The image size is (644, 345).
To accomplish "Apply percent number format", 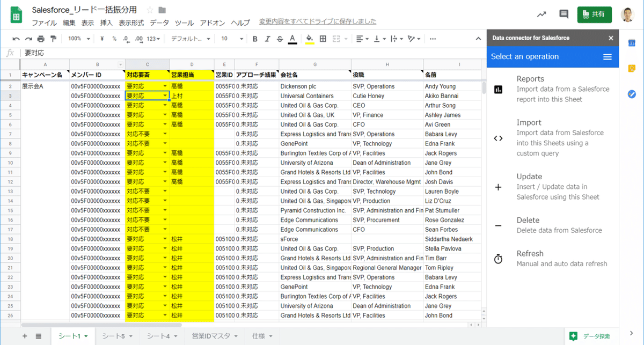I will tap(114, 39).
